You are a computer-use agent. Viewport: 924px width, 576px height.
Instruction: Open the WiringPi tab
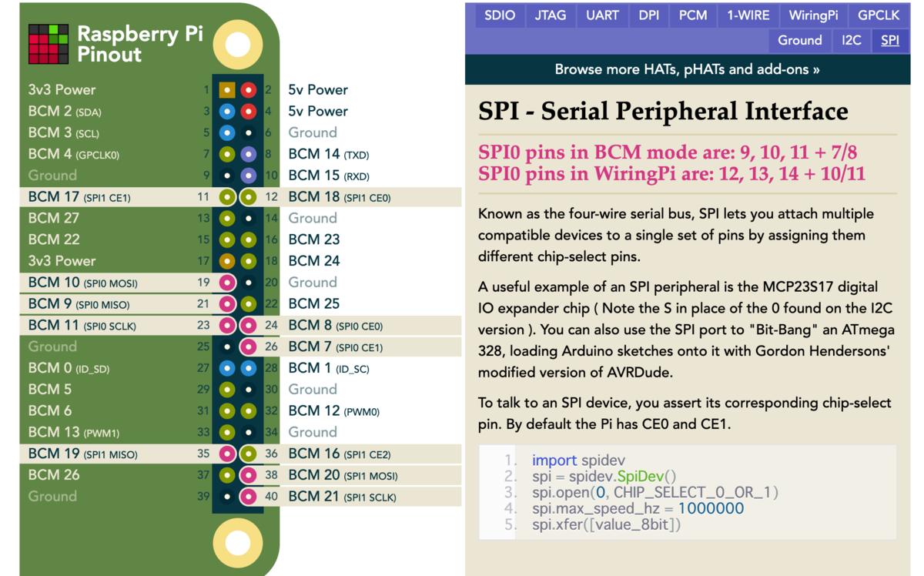(814, 15)
